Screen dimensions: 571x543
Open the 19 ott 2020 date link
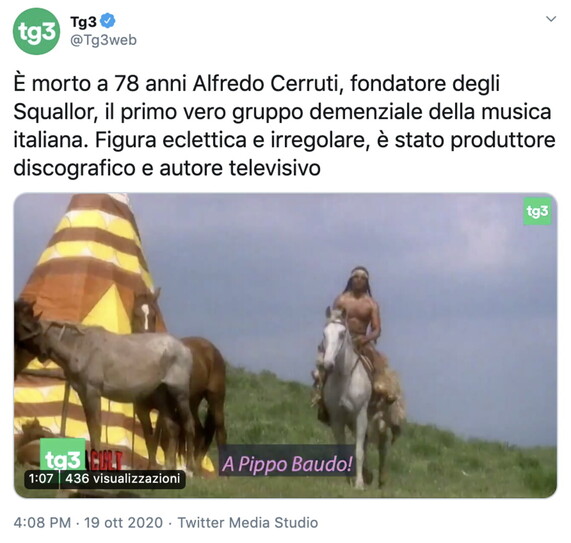(123, 523)
